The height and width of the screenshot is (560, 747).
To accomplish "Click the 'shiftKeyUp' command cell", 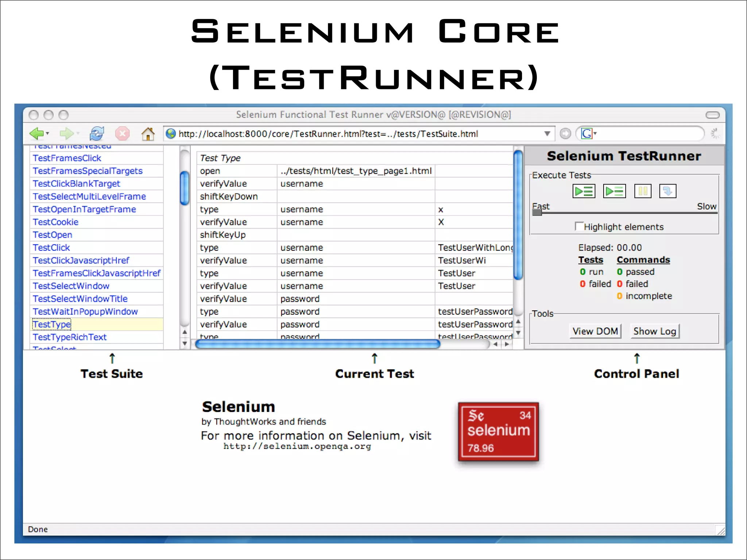I will pos(237,235).
